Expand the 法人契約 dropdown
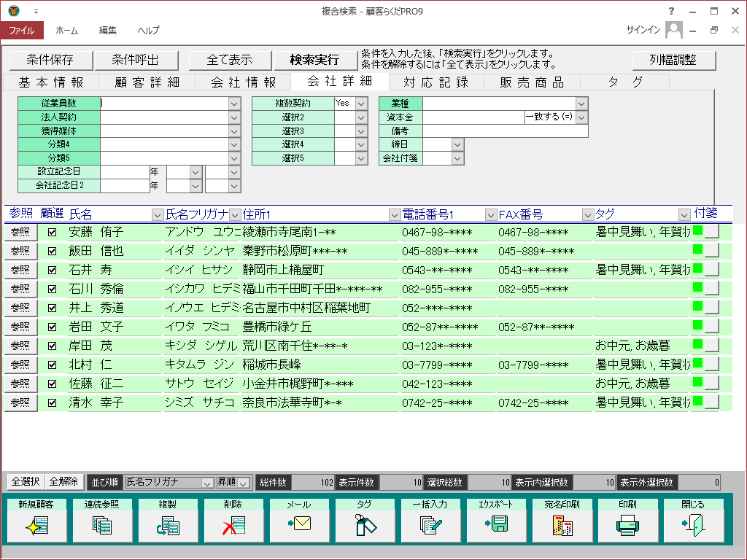Viewport: 747px width, 560px height. pos(234,117)
